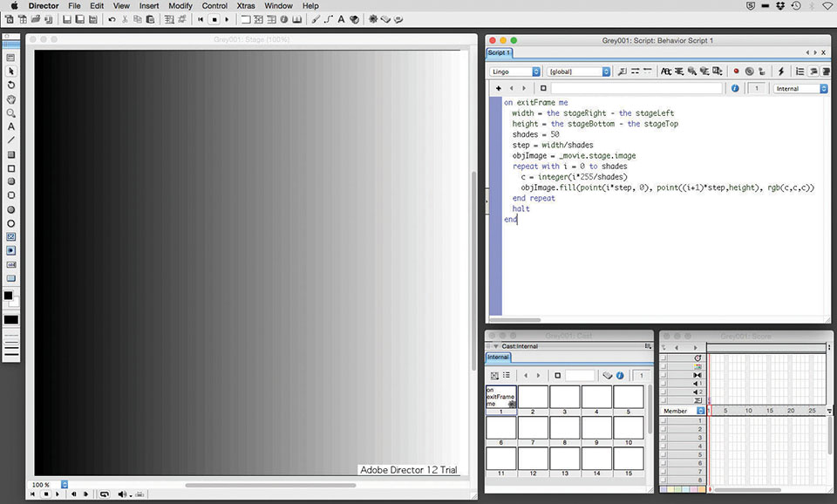The image size is (837, 504).
Task: Toggle visibility of sprite channel 1
Action: [664, 420]
